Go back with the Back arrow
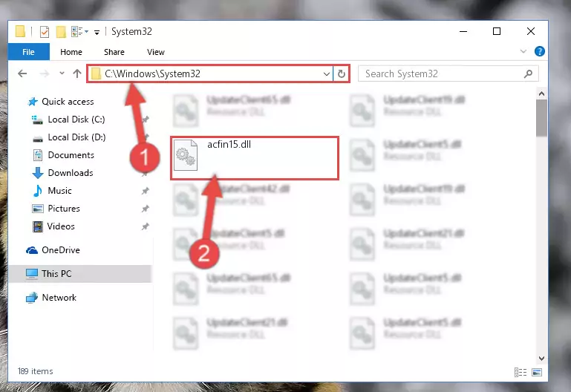The height and width of the screenshot is (392, 571). click(22, 74)
